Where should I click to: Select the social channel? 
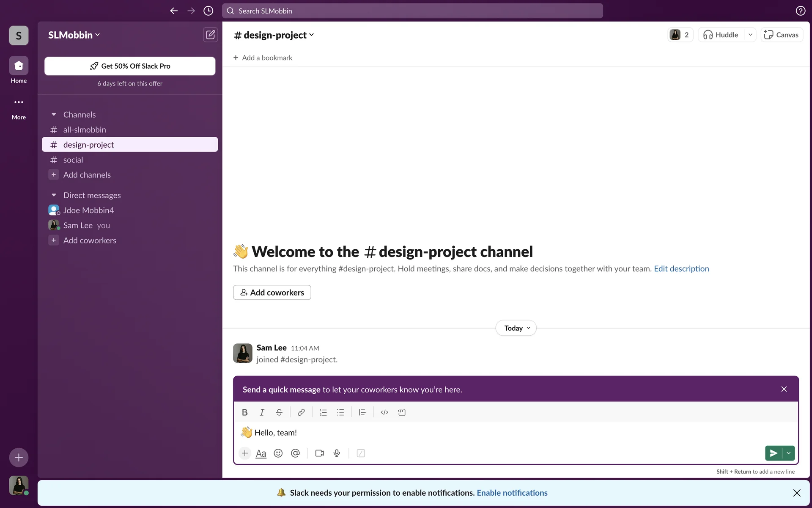73,160
